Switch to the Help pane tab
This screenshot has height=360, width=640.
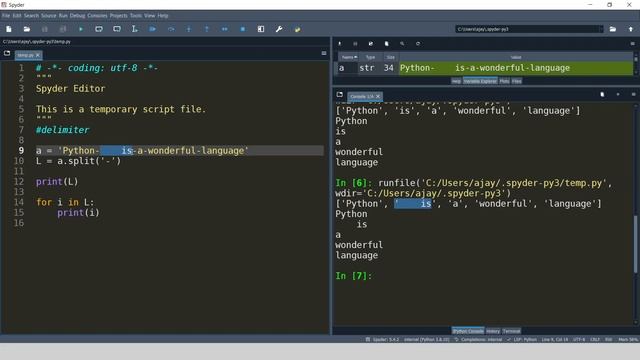(x=456, y=81)
